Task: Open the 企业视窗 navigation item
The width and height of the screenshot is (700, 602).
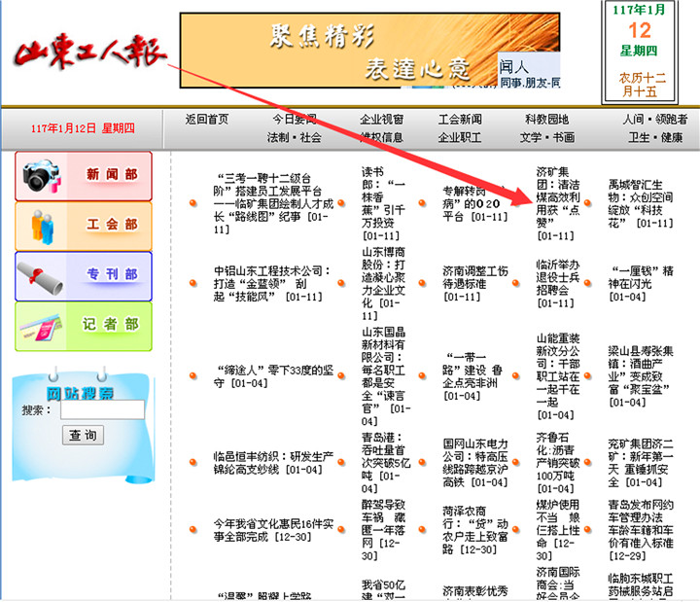Action: pyautogui.click(x=381, y=119)
